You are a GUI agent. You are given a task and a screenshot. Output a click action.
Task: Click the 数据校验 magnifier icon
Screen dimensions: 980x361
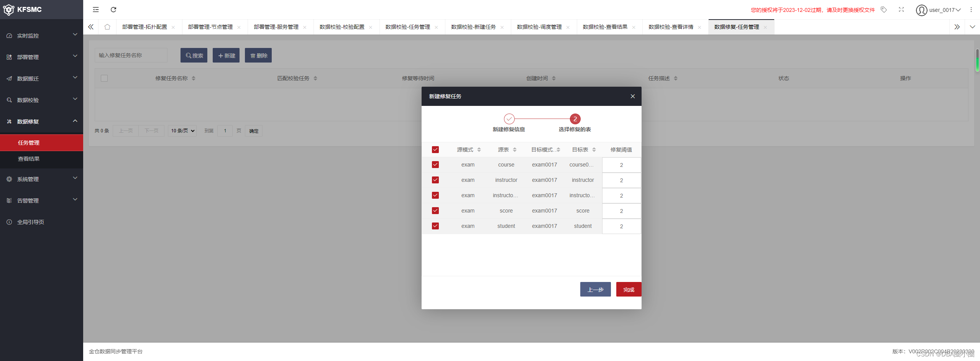(x=9, y=100)
